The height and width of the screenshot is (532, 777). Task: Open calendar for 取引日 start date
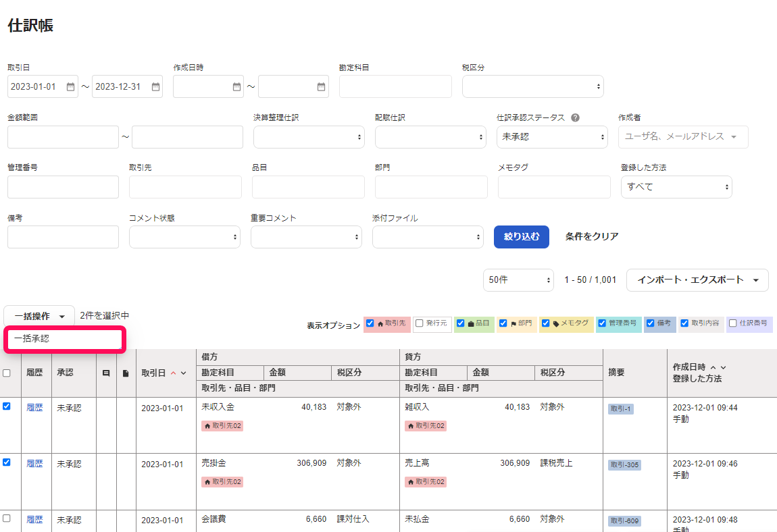(x=70, y=86)
